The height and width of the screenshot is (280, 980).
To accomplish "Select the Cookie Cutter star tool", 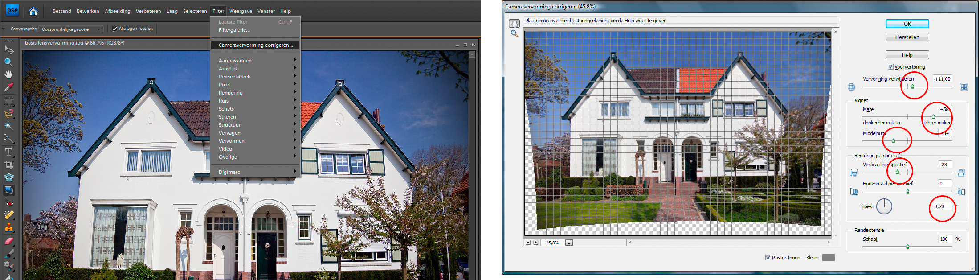I will click(x=8, y=177).
